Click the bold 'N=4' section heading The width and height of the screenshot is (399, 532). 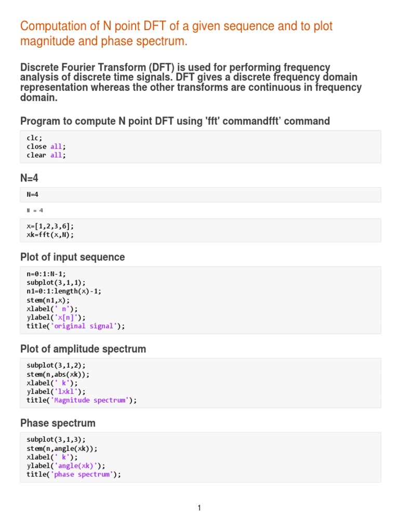tap(29, 178)
